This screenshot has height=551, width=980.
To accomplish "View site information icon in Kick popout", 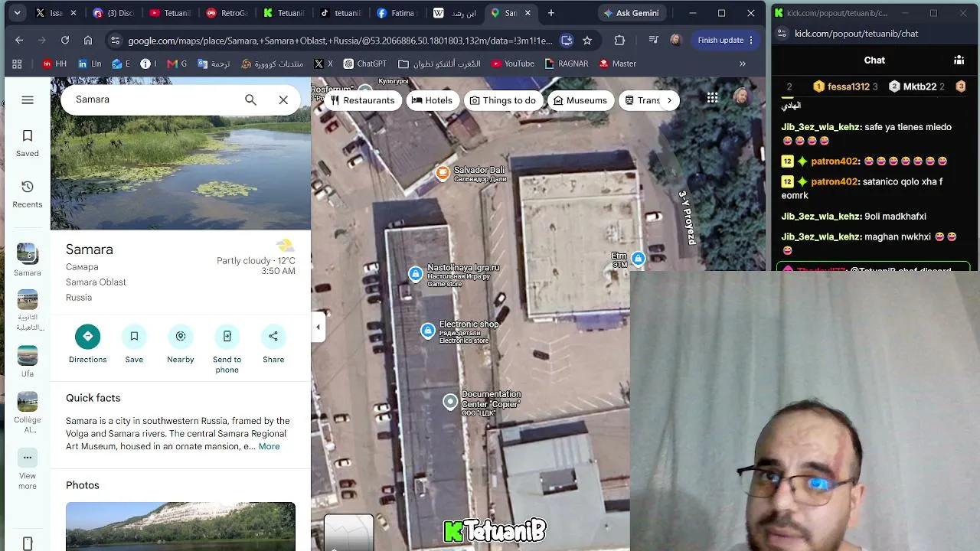I will coord(782,34).
